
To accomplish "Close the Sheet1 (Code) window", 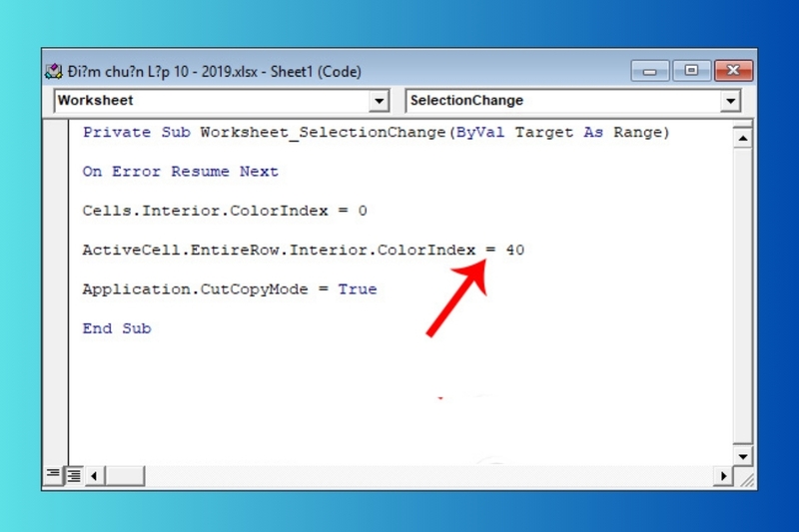I will click(x=733, y=71).
